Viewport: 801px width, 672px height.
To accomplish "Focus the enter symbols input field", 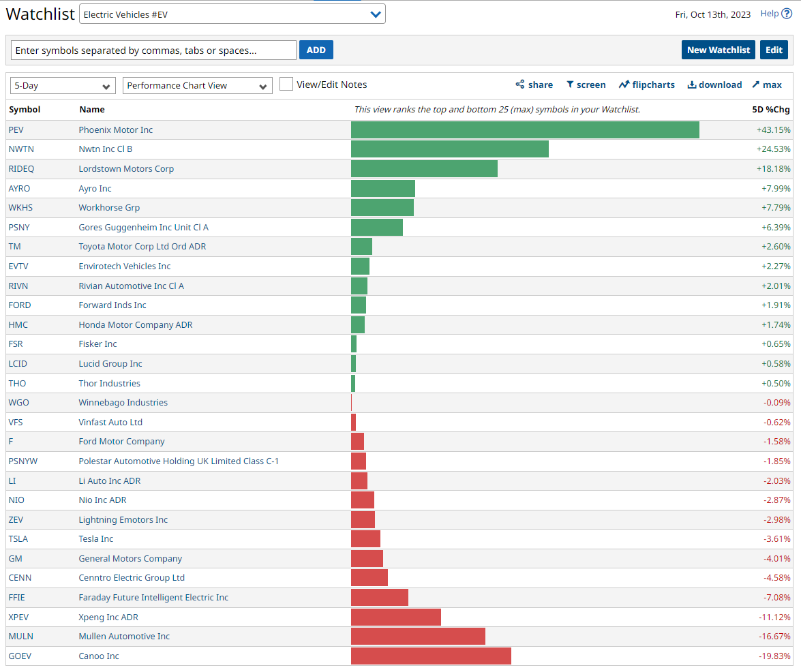I will 153,50.
